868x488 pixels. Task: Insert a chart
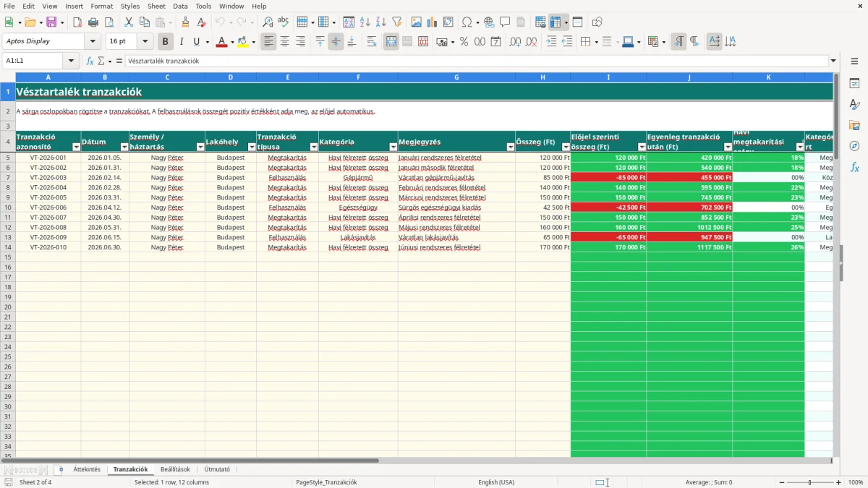coord(433,22)
